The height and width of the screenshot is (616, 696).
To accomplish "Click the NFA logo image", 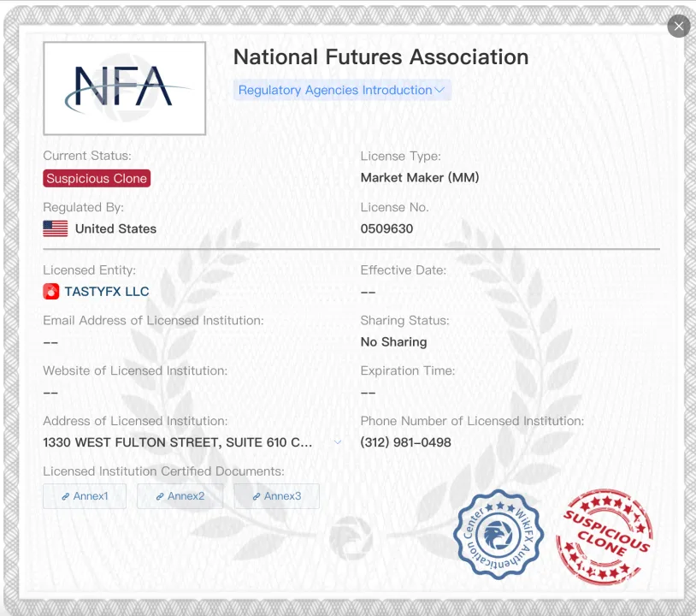I will click(x=124, y=88).
